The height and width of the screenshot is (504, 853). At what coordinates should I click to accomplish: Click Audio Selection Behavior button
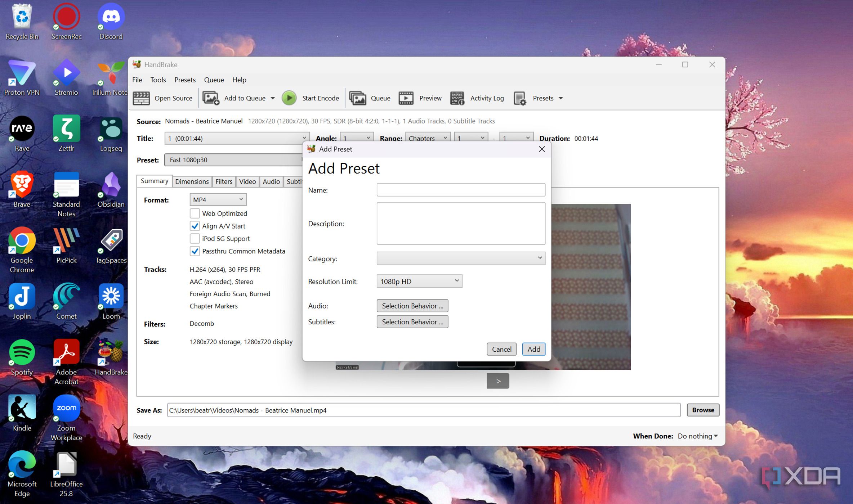412,306
